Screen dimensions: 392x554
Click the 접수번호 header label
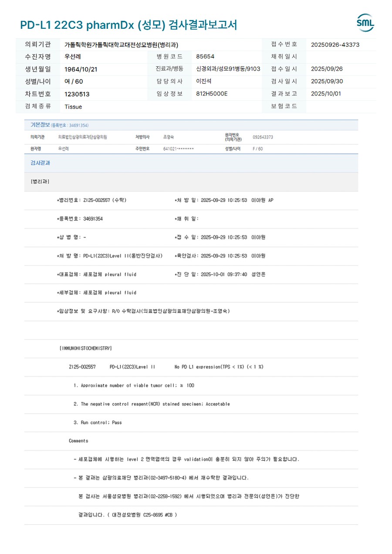[x=284, y=44]
